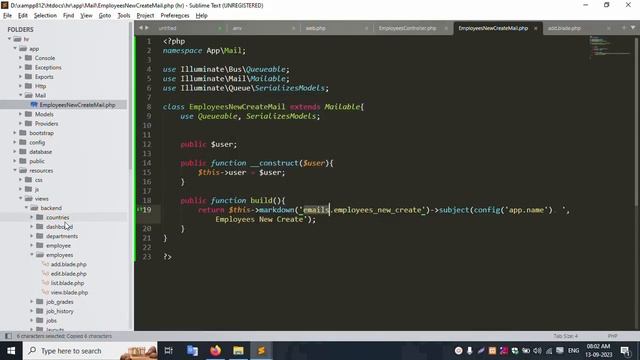
Task: Click the backend folder icon
Action: coord(34,208)
